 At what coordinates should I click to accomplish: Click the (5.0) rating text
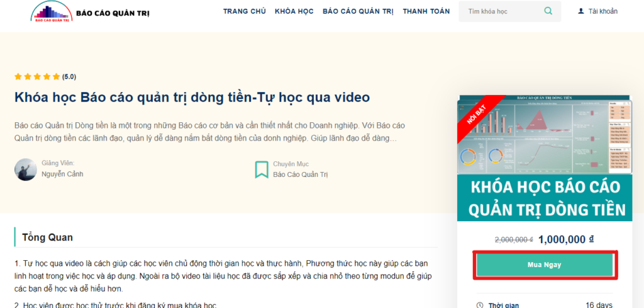pos(69,76)
